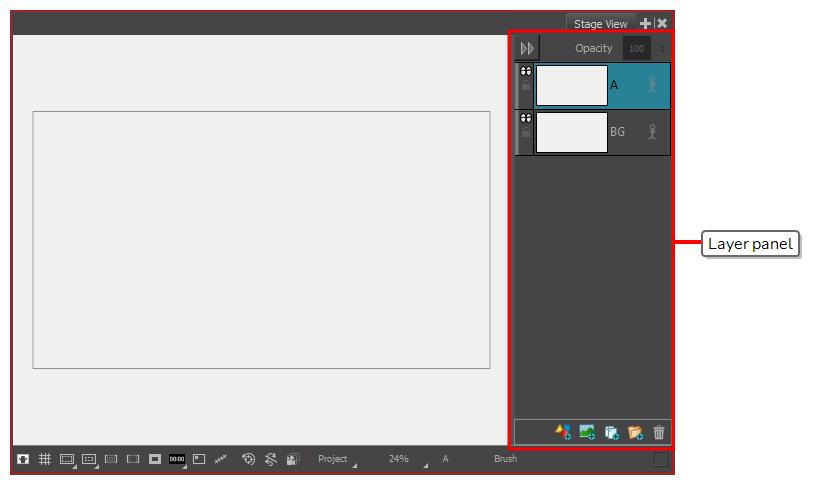Viewport: 814px width, 485px height.
Task: Toggle the figure icon on BG layer
Action: 653,132
